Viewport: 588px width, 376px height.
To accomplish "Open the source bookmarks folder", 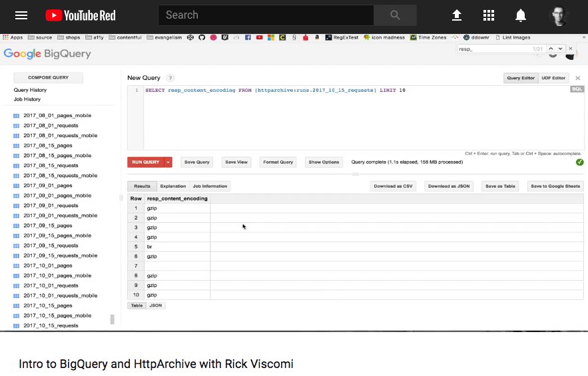I will tap(40, 37).
